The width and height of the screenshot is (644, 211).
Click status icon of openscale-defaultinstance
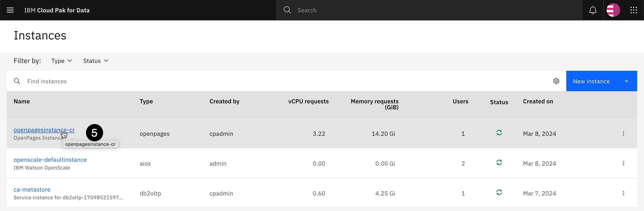(x=499, y=162)
